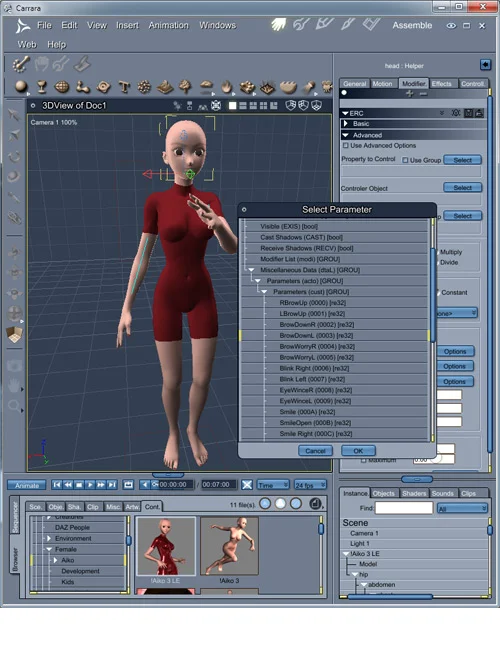Click the add modifier plus icon
Screen dimensions: 500x650
pos(410,94)
